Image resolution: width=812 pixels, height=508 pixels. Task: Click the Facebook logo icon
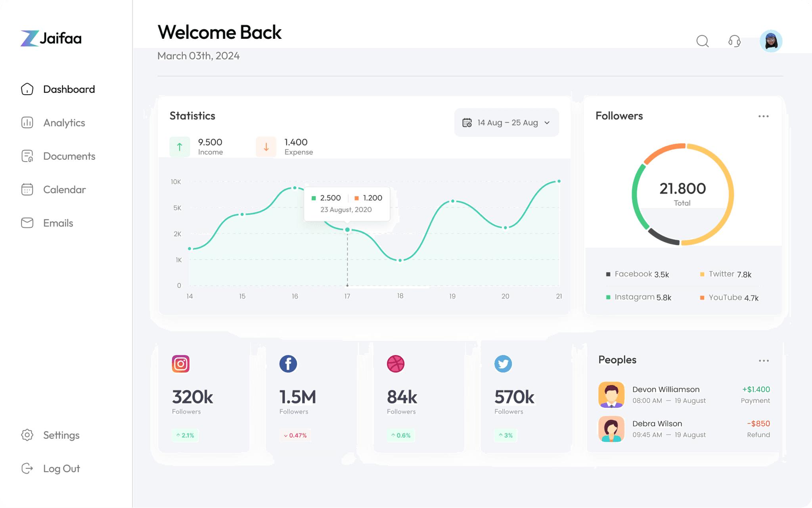pyautogui.click(x=288, y=364)
